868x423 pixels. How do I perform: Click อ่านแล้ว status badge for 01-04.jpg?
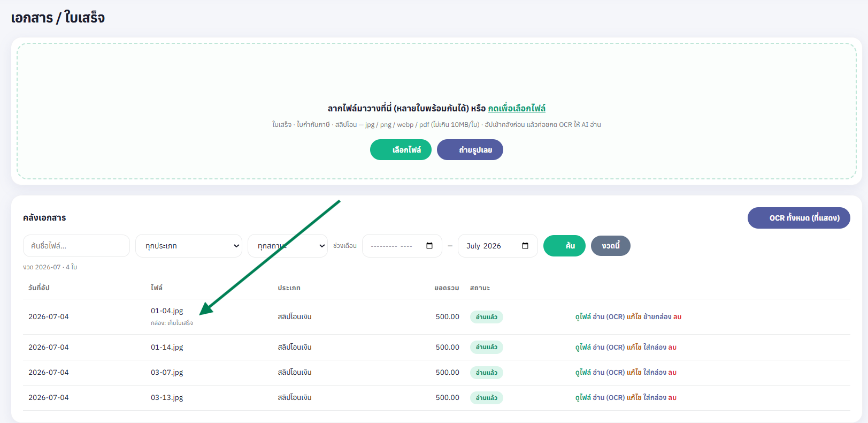click(x=487, y=317)
